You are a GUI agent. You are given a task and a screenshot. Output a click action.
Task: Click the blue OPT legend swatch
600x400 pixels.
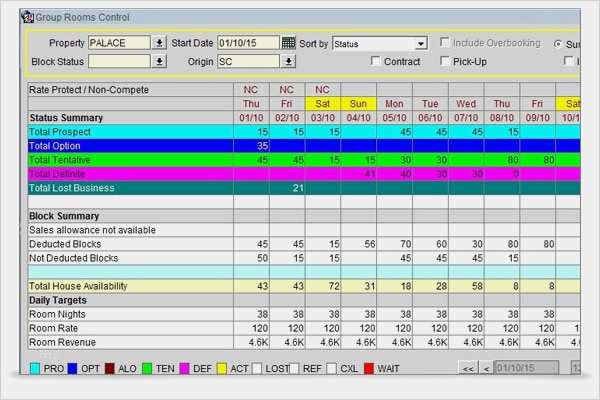pyautogui.click(x=72, y=369)
